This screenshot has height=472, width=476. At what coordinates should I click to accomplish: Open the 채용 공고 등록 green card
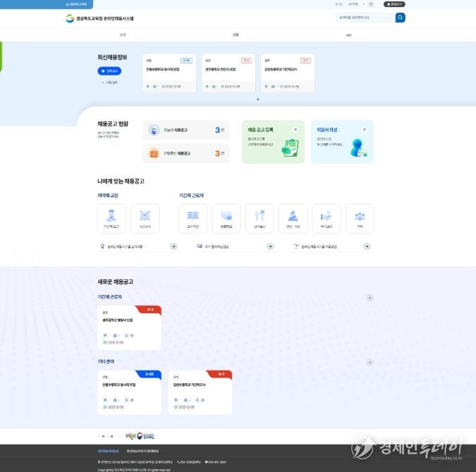[273, 142]
